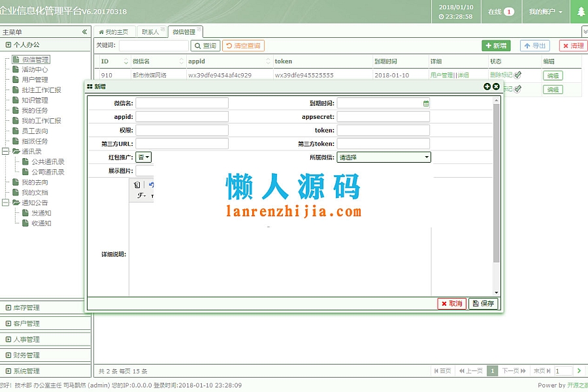588x392 pixels.
Task: Collapse the 个人办公 accordion section
Action: tap(45, 44)
